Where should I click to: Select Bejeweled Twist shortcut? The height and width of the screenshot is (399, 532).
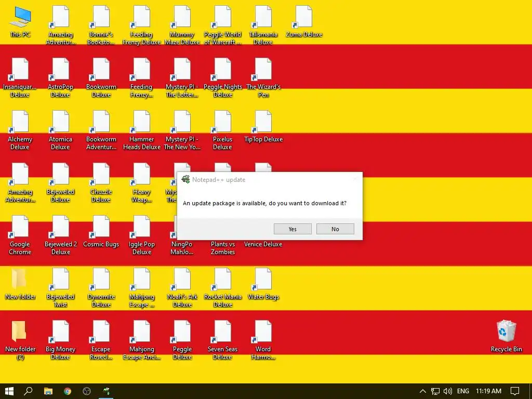60,288
